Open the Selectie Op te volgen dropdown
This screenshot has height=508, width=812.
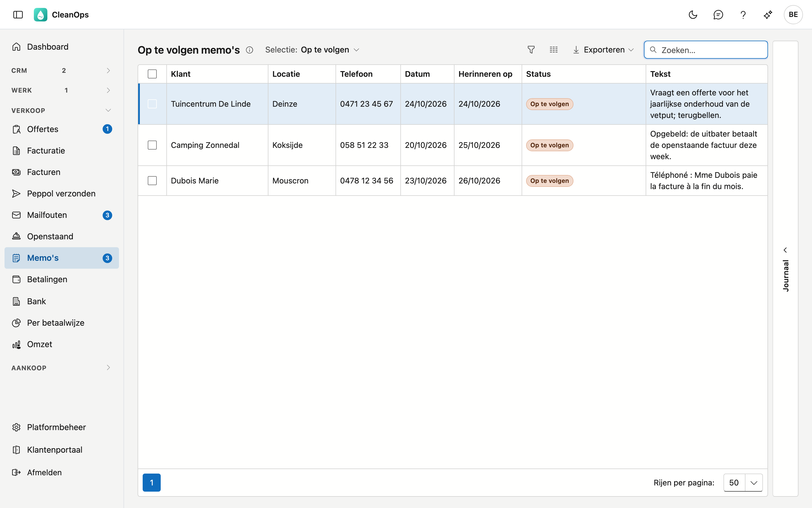click(x=313, y=50)
